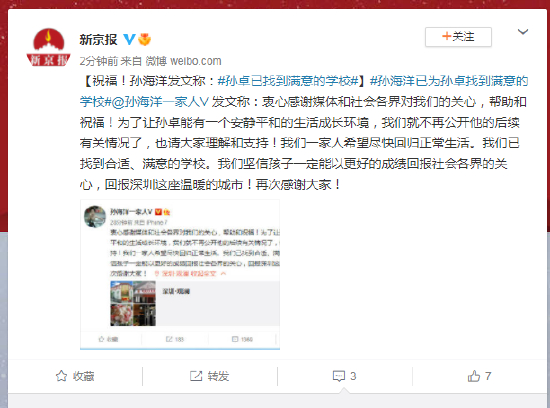This screenshot has height=408, width=550.
Task: Open hashtag 孙卓已找到满意的学校
Action: [288, 81]
